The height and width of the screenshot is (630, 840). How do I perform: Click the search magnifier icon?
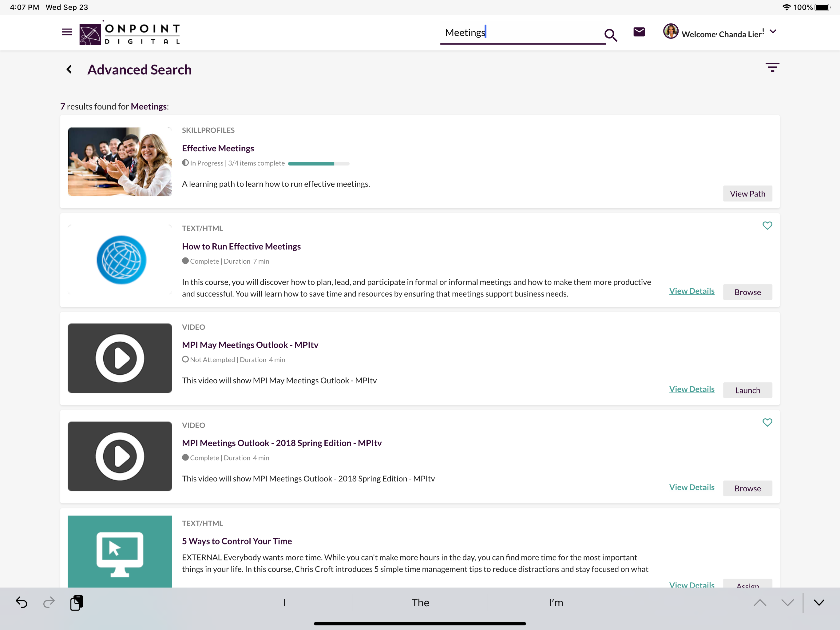[611, 35]
